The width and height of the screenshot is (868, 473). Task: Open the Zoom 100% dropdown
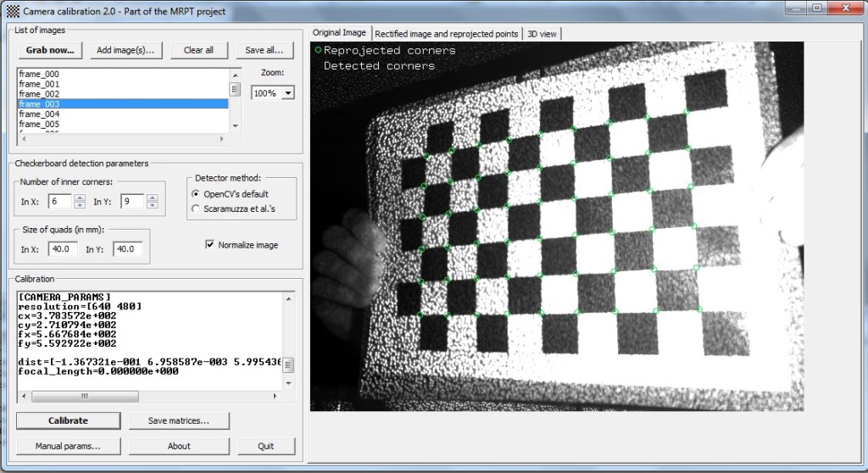287,92
